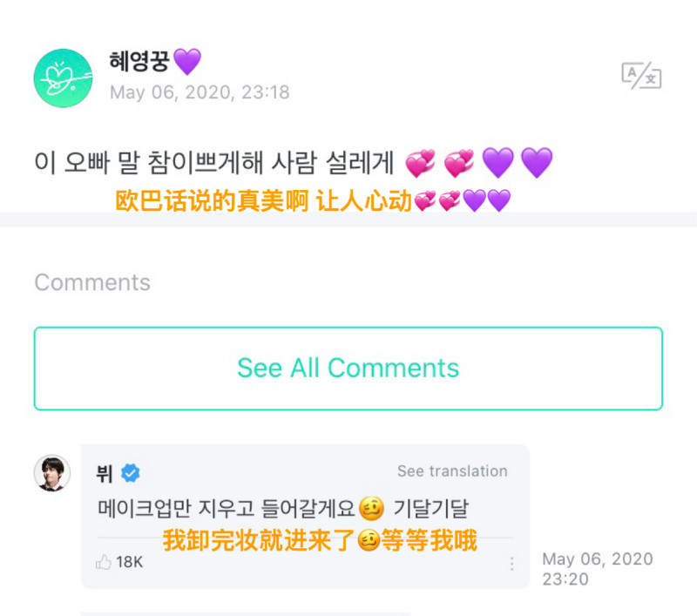Click the See translation link on the comment
Viewport: 697px width, 616px height.
point(452,471)
